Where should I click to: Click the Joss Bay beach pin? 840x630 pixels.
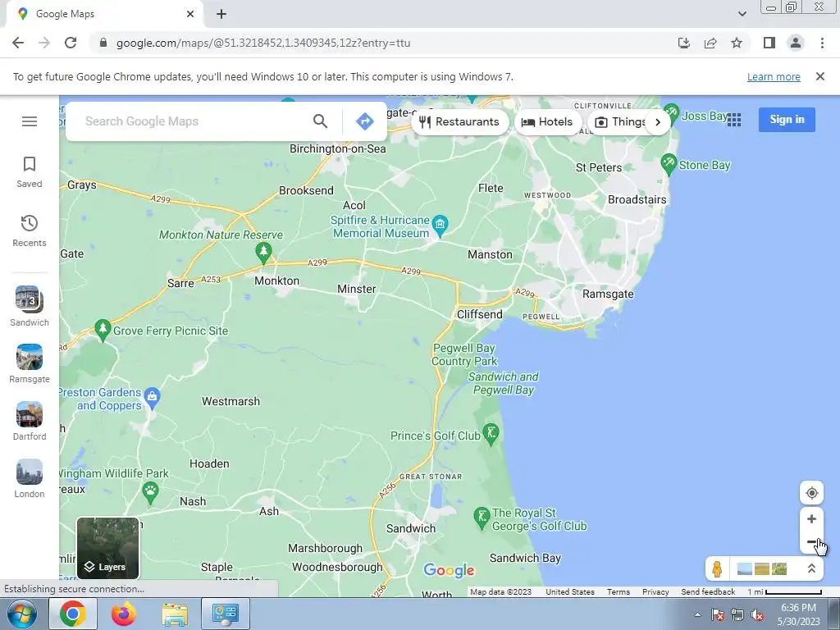coord(671,113)
